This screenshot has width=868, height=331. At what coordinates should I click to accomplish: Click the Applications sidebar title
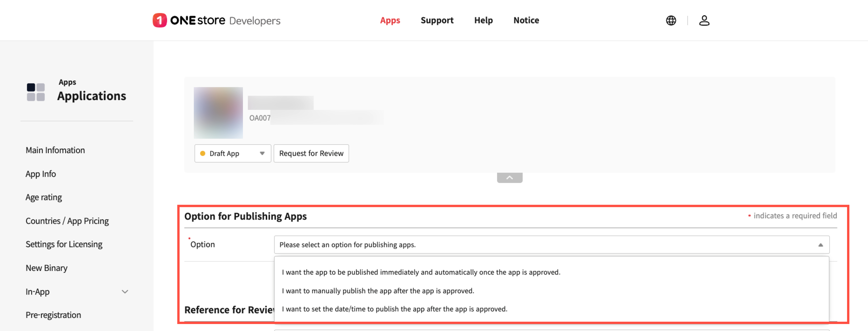[x=91, y=96]
